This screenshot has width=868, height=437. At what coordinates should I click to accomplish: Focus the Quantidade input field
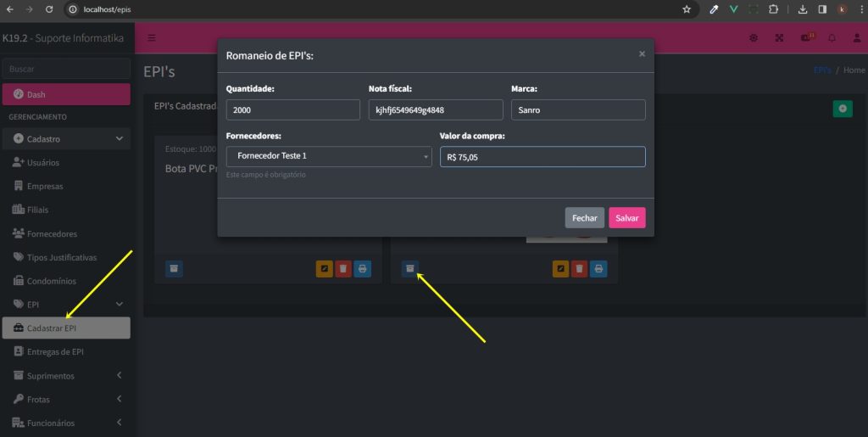pyautogui.click(x=292, y=110)
